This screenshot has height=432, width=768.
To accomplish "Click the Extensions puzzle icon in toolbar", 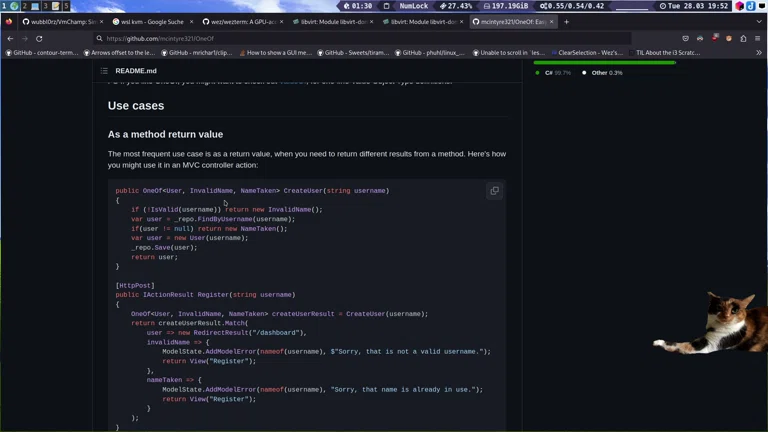I will 743,38.
